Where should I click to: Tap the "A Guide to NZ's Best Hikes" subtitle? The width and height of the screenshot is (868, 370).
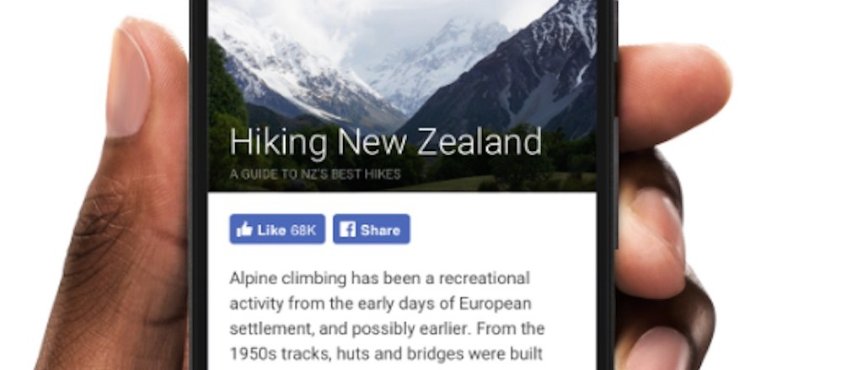(x=315, y=175)
